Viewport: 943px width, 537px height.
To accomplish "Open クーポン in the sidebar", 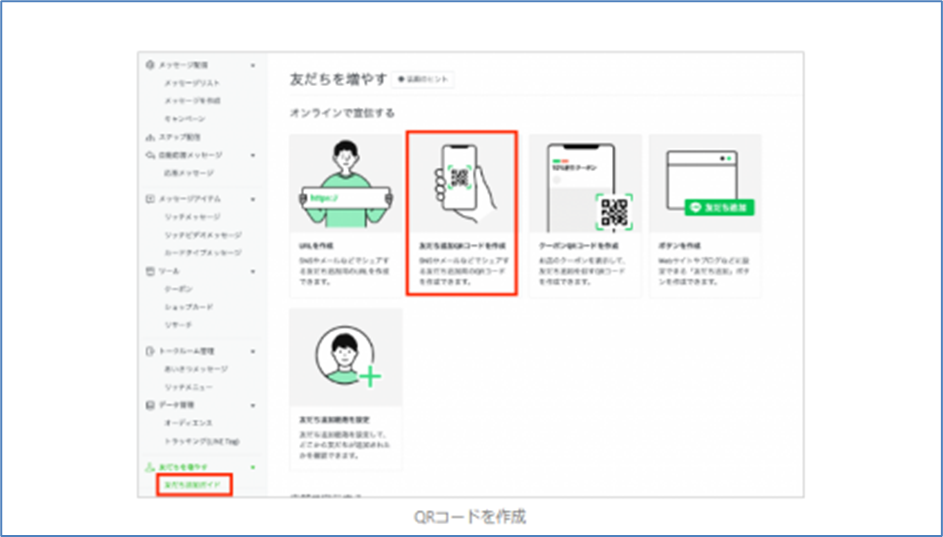I will [x=179, y=289].
